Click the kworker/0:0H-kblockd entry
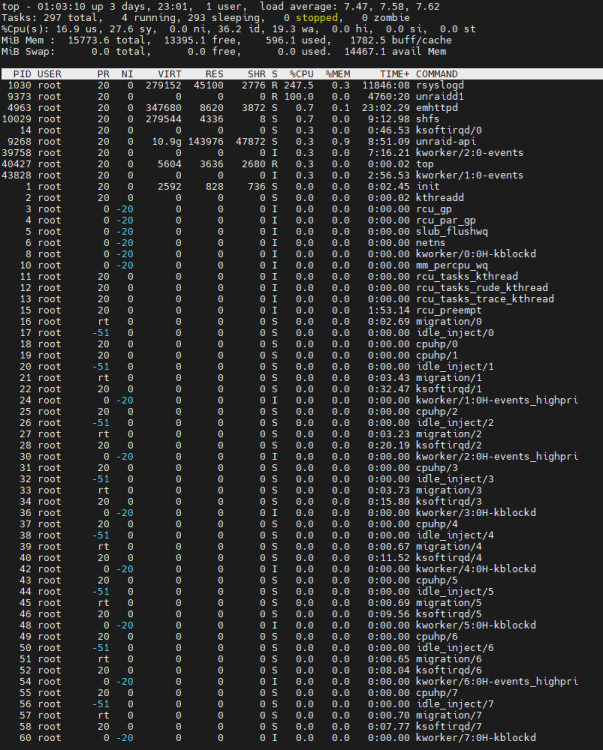This screenshot has width=603, height=750. tap(476, 254)
